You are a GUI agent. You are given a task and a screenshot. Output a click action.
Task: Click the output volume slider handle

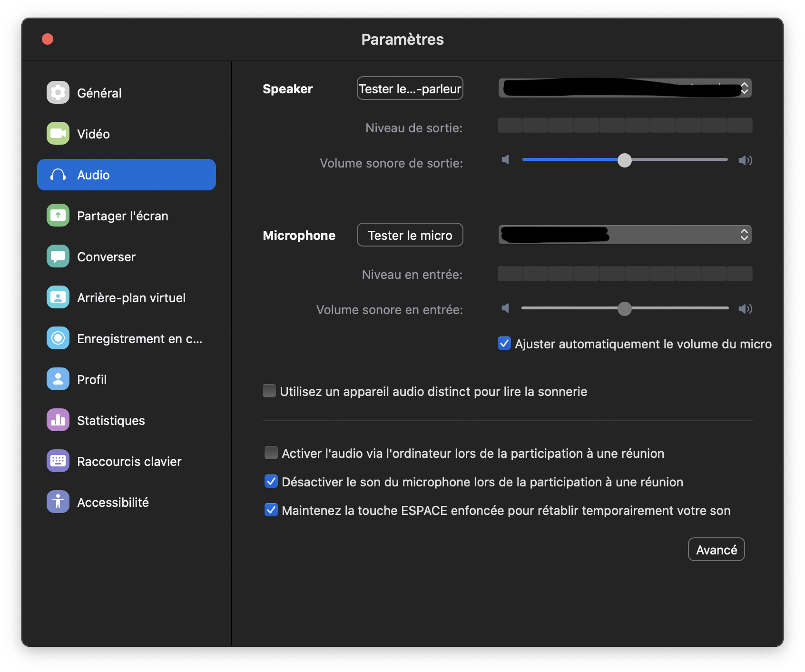click(625, 160)
